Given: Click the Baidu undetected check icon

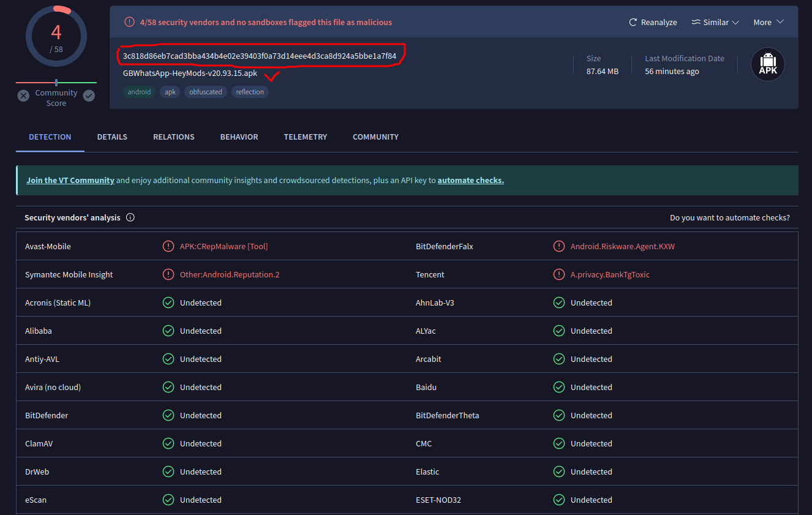Looking at the screenshot, I should click(x=559, y=387).
